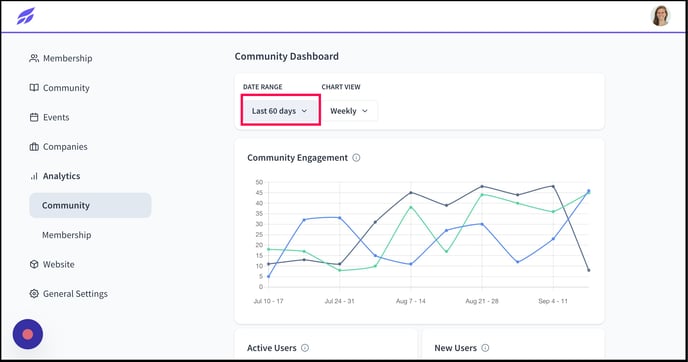Click the Membership people icon in sidebar
Viewport: 688px width, 362px height.
pos(34,58)
